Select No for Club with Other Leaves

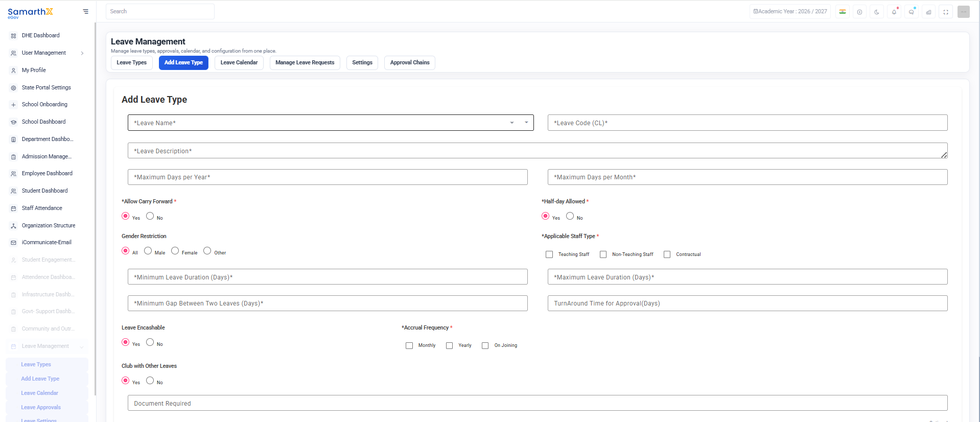150,381
